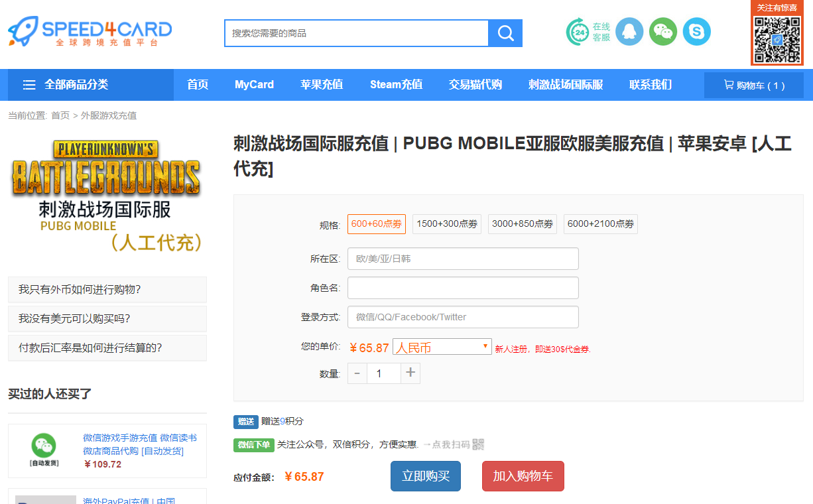The width and height of the screenshot is (813, 504).
Task: Decrease quantity with minus button
Action: (x=357, y=373)
